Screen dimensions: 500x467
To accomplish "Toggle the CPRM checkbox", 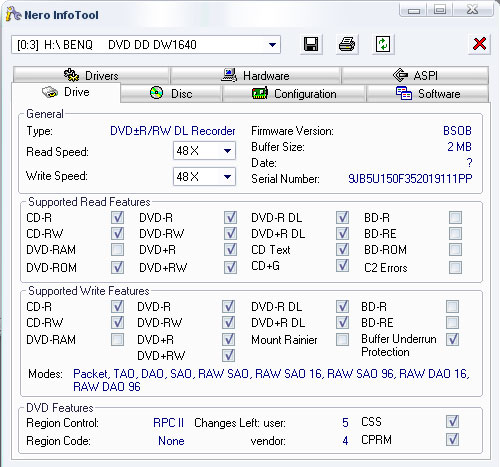I will coord(453,439).
